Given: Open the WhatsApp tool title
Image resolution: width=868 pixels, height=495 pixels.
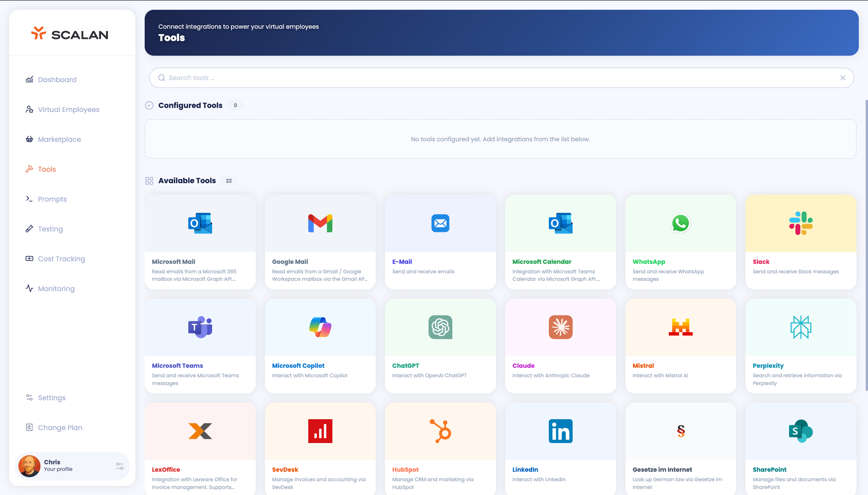Looking at the screenshot, I should (x=649, y=262).
